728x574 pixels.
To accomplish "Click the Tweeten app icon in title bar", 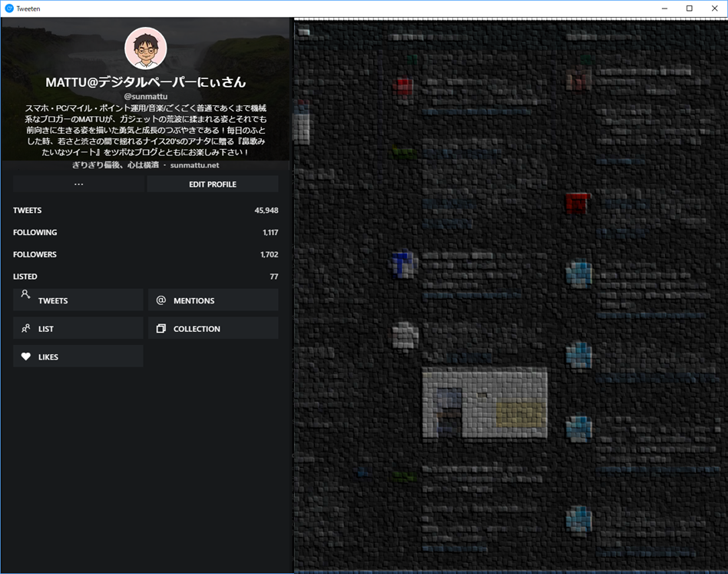I will click(8, 8).
